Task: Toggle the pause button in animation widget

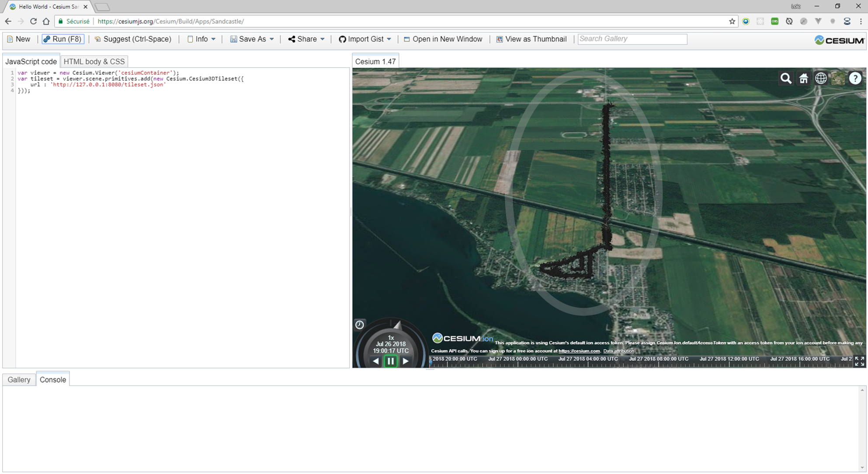Action: (x=391, y=361)
